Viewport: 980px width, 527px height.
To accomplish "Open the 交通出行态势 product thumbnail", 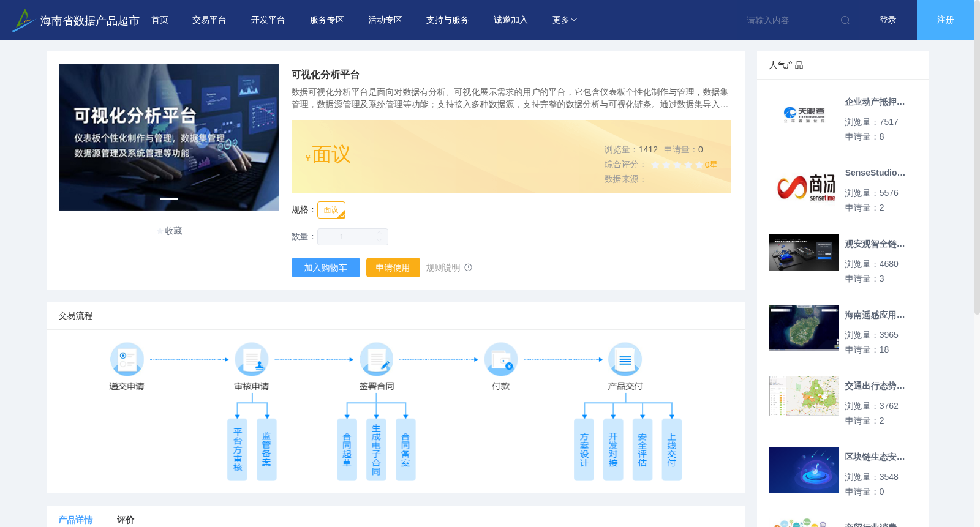I will point(804,396).
